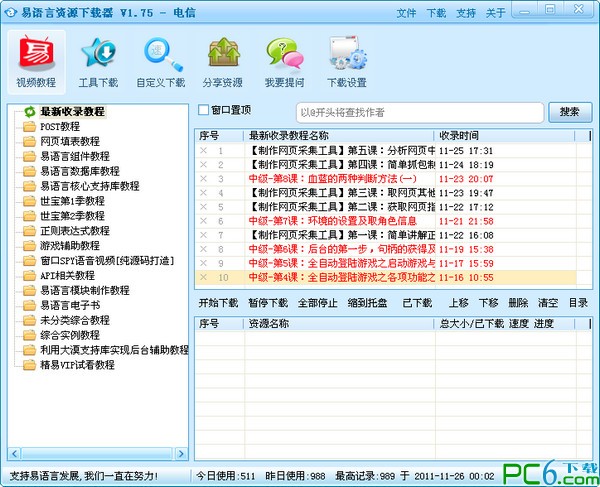Select row 中级-第7课：环境的设置及取角色信息
The height and width of the screenshot is (487, 600).
coord(386,221)
